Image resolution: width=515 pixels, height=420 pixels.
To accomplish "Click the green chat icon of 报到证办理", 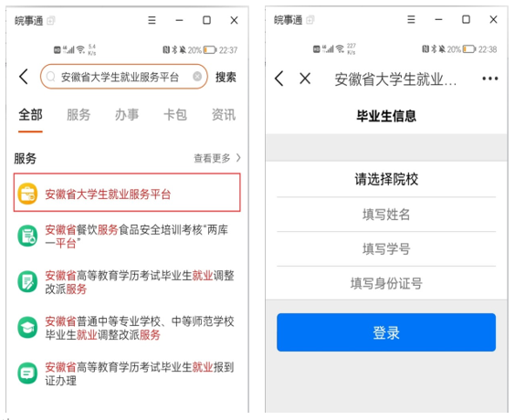I will (x=27, y=373).
